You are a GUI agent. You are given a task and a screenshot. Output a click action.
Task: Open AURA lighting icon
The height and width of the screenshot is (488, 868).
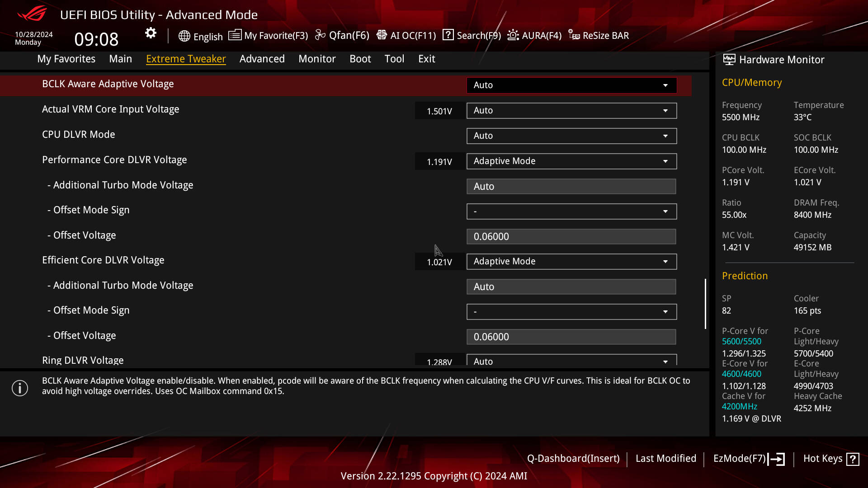click(x=513, y=35)
